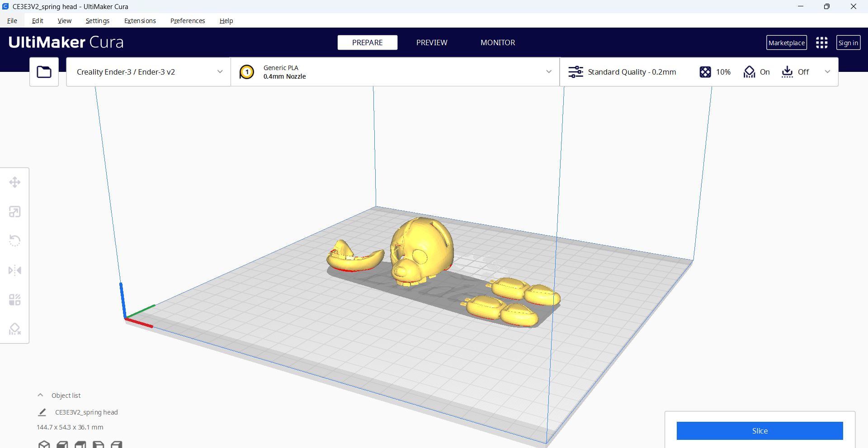Click the Cura app icon in title bar
Image resolution: width=868 pixels, height=448 pixels.
5,6
